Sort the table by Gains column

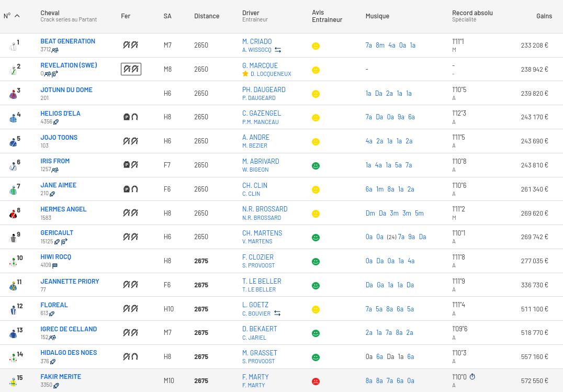(544, 16)
